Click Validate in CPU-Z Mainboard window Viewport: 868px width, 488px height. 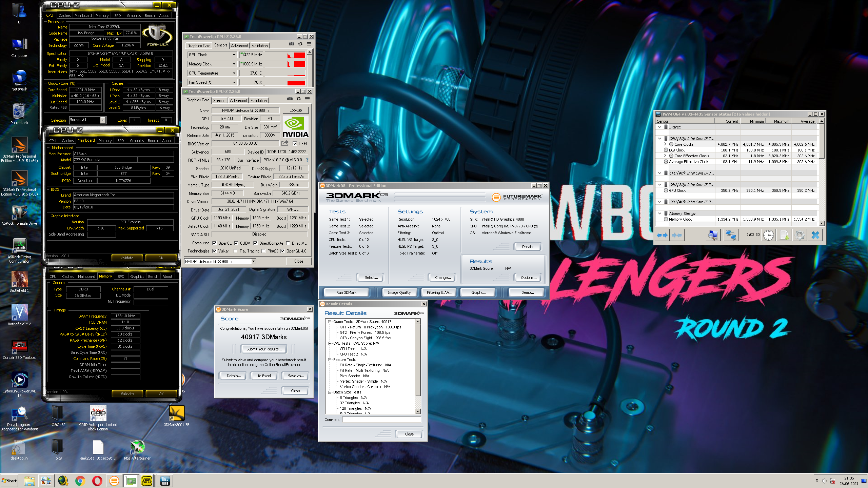[127, 258]
